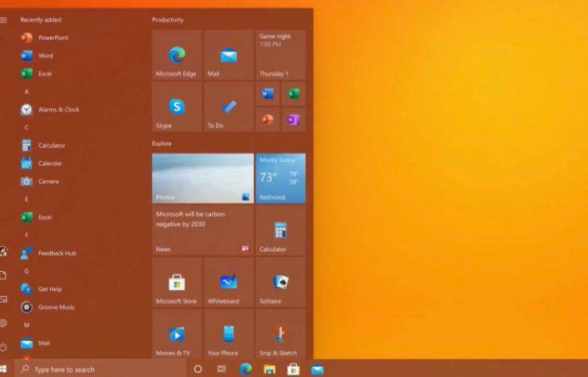Open the Solitaire tile
Image resolution: width=588 pixels, height=377 pixels.
pyautogui.click(x=280, y=282)
